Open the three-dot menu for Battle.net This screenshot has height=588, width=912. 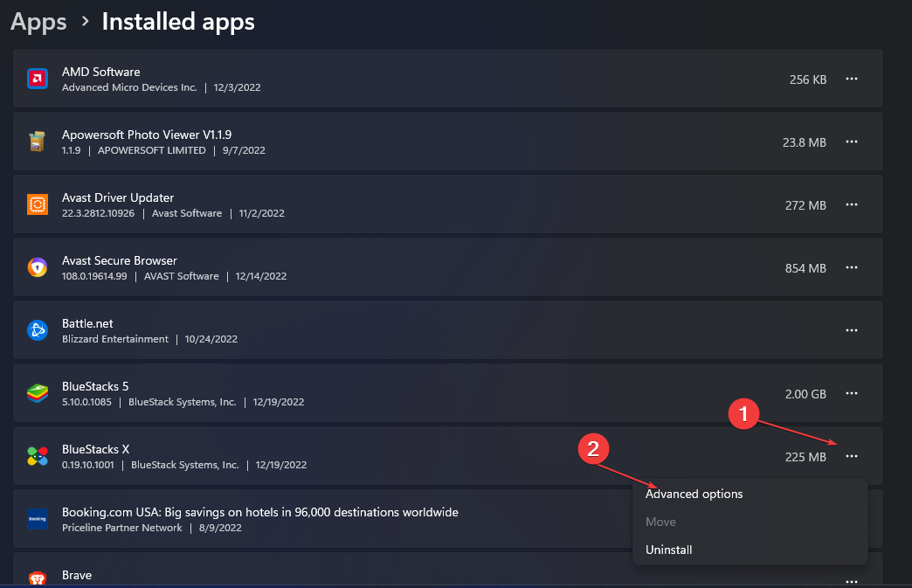(x=852, y=330)
